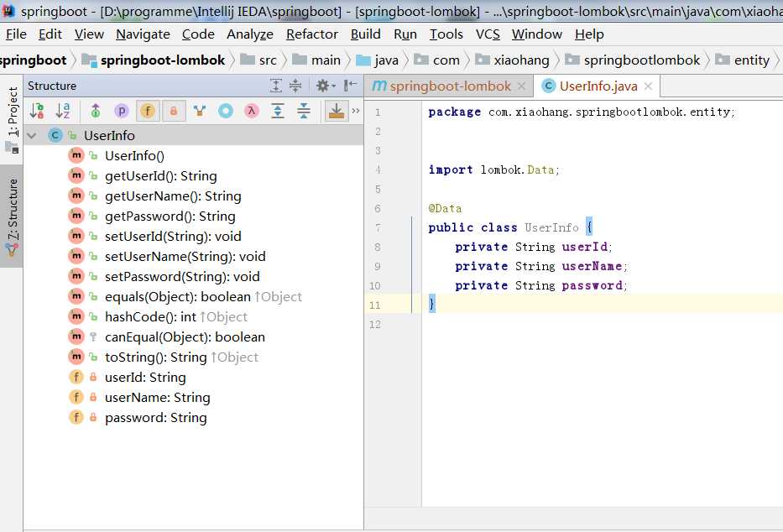Click entity breadcrumb folder
This screenshot has width=783, height=532.
click(x=743, y=60)
